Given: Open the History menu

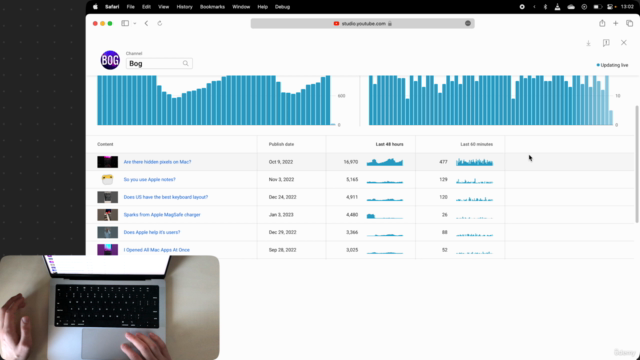Looking at the screenshot, I should point(184,7).
